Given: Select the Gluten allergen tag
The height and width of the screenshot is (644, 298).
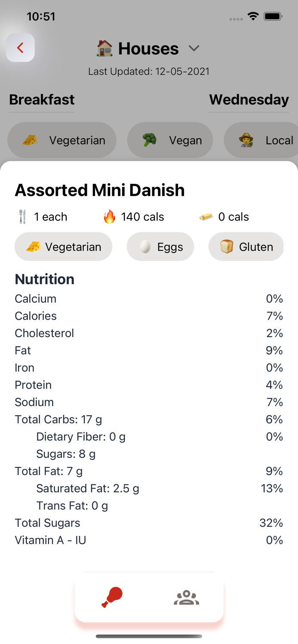Looking at the screenshot, I should [246, 247].
